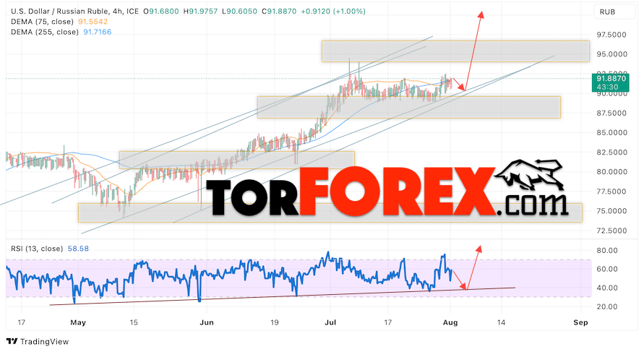This screenshot has height=352, width=644.
Task: Click the RSI 40.00 axis label
Action: tap(607, 288)
